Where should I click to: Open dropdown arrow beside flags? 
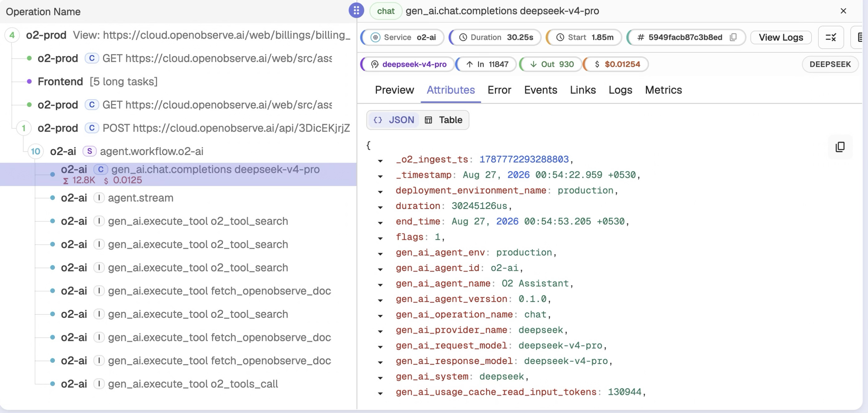(x=380, y=238)
